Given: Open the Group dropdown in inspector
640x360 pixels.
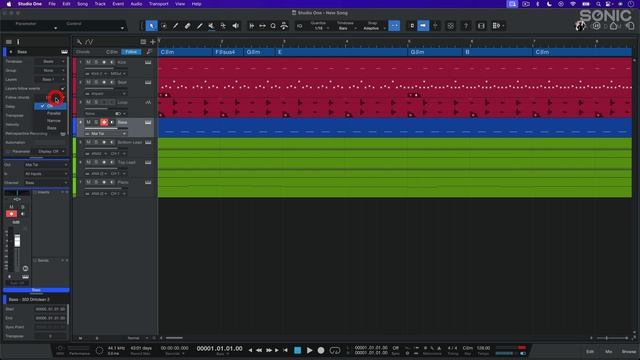Looking at the screenshot, I should coord(49,70).
